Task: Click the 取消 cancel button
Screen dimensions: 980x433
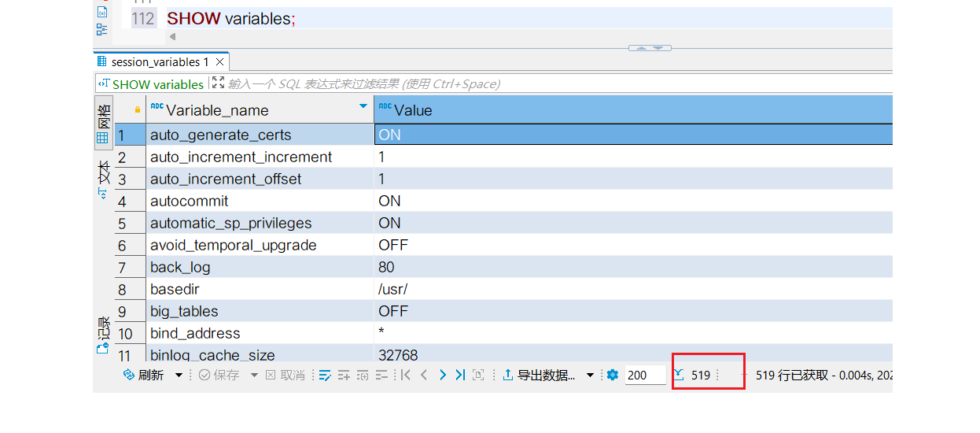Action: point(285,376)
